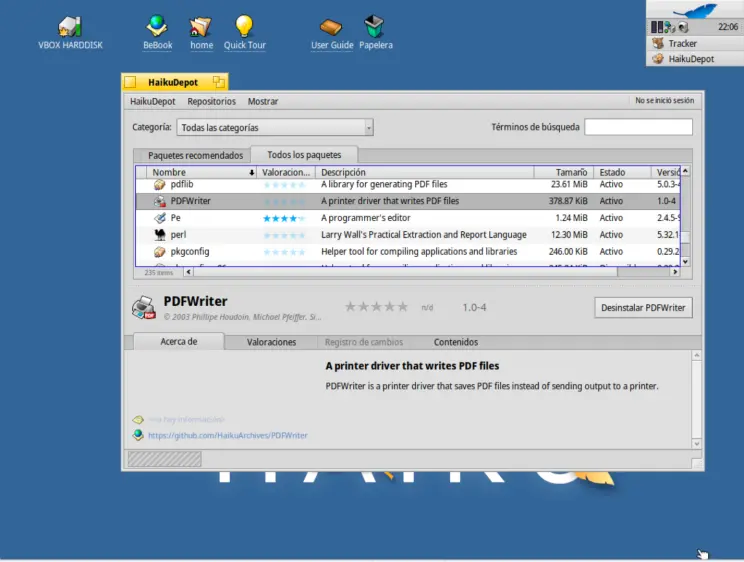Click the description pane scroll up arrow

pyautogui.click(x=697, y=355)
